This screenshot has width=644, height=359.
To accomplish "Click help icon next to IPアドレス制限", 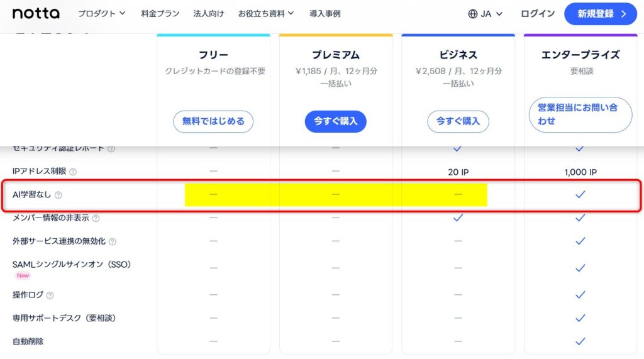I will pyautogui.click(x=73, y=172).
